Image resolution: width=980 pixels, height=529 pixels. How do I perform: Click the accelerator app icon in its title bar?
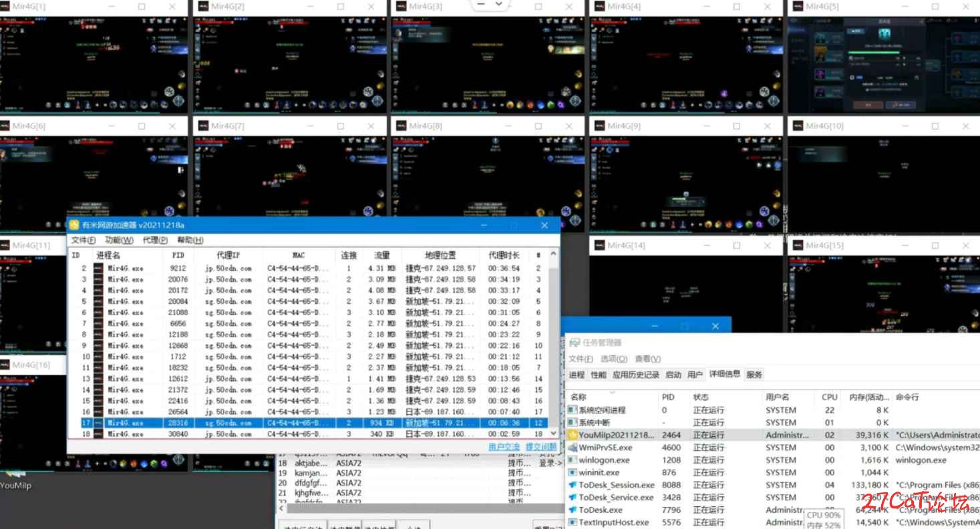pos(75,225)
